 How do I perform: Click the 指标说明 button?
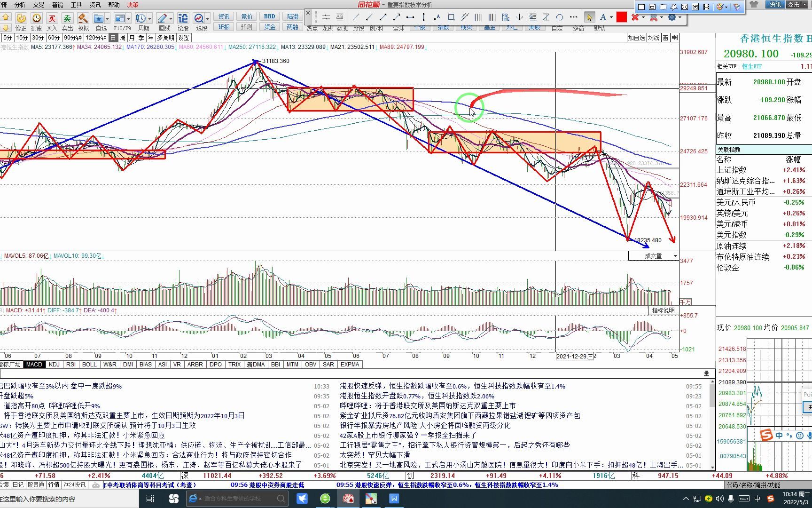click(663, 310)
